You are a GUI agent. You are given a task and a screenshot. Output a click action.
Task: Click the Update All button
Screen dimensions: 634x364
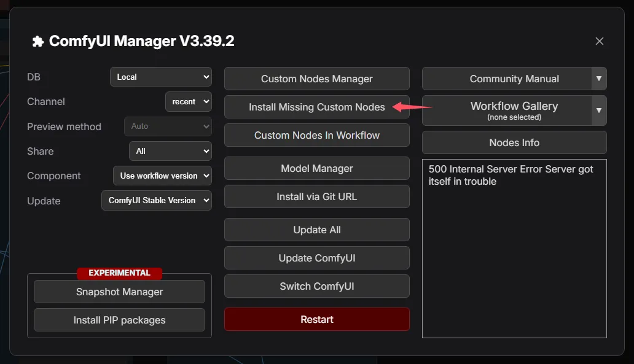(x=317, y=230)
